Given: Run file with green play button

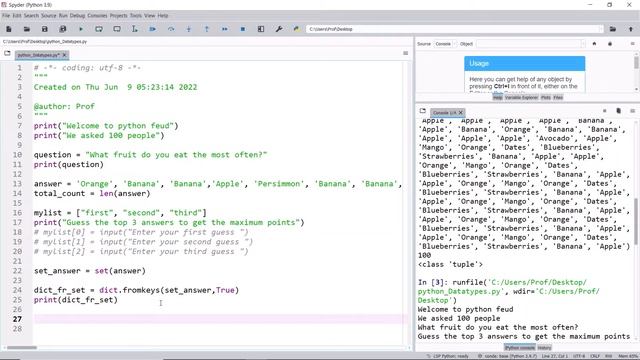Looking at the screenshot, I should [x=81, y=29].
